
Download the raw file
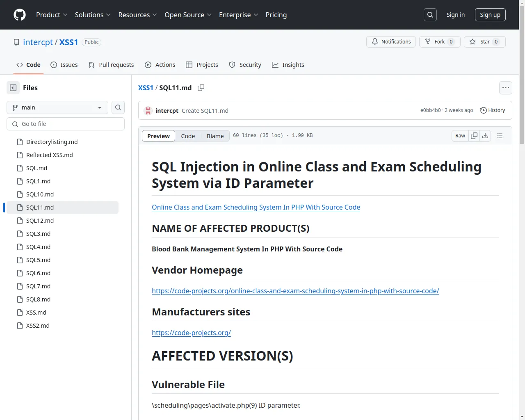(485, 136)
